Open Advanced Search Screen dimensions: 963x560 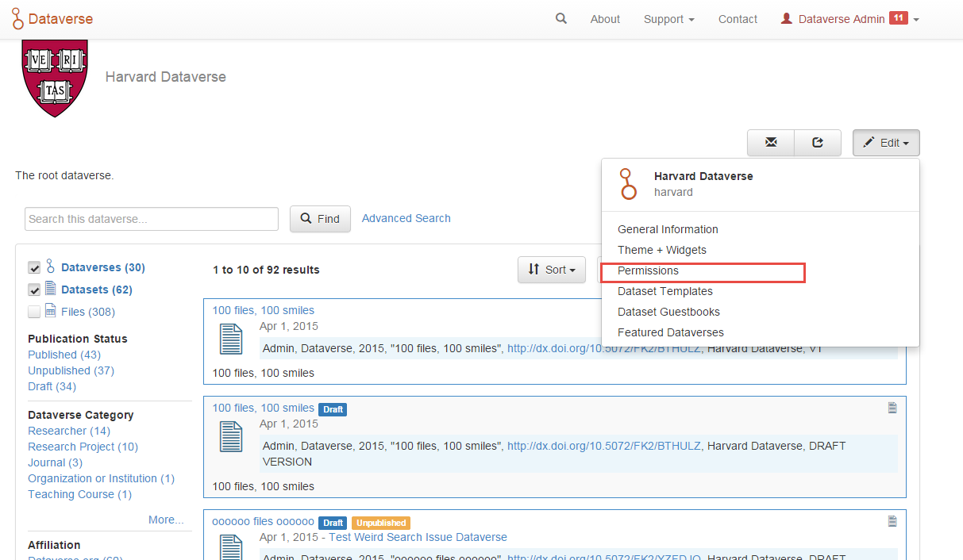(406, 218)
